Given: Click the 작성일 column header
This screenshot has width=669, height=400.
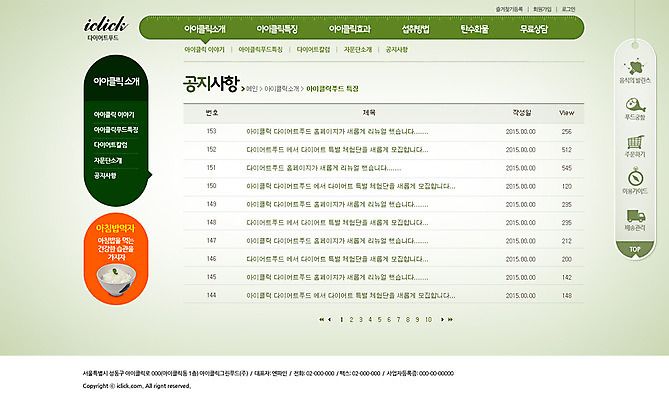Looking at the screenshot, I should [522, 113].
